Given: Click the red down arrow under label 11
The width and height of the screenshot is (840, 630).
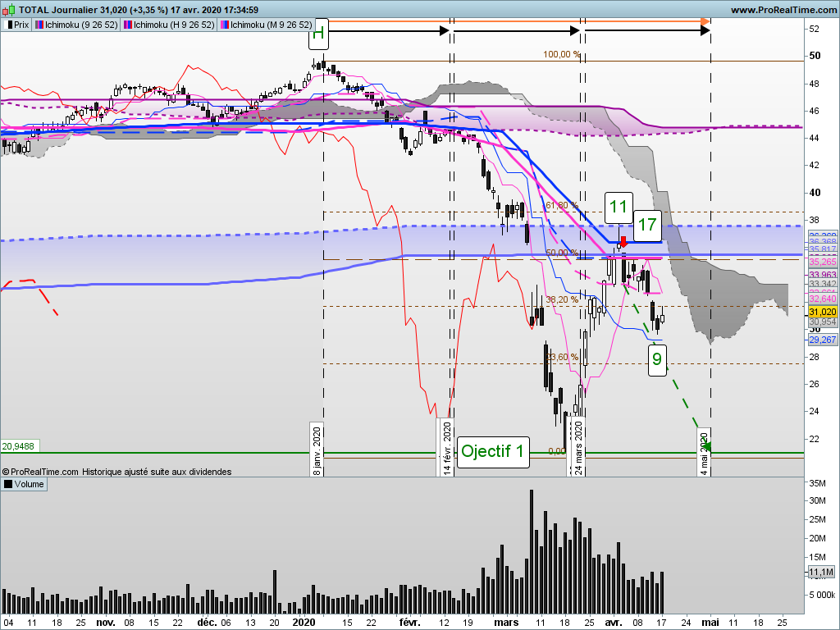Looking at the screenshot, I should (623, 241).
